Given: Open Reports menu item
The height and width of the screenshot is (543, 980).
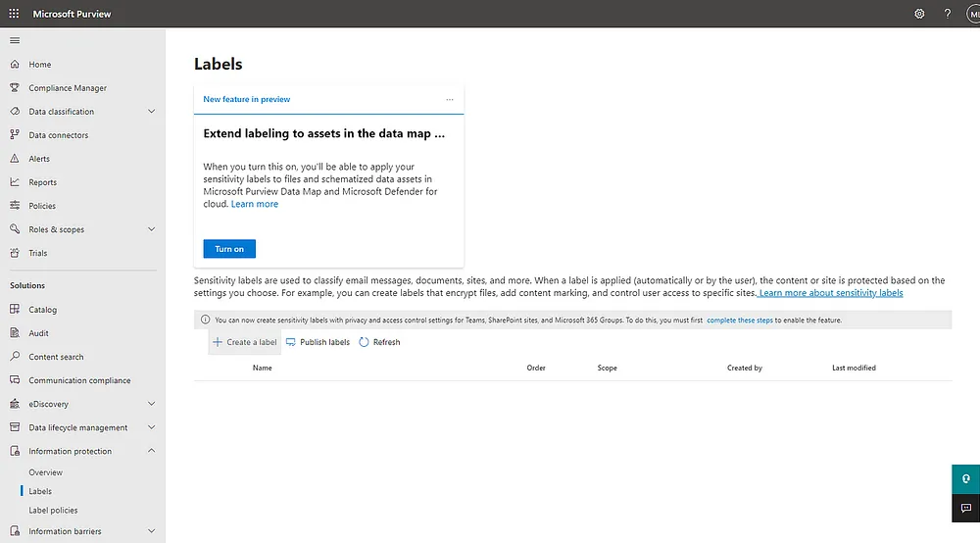Looking at the screenshot, I should coord(42,182).
